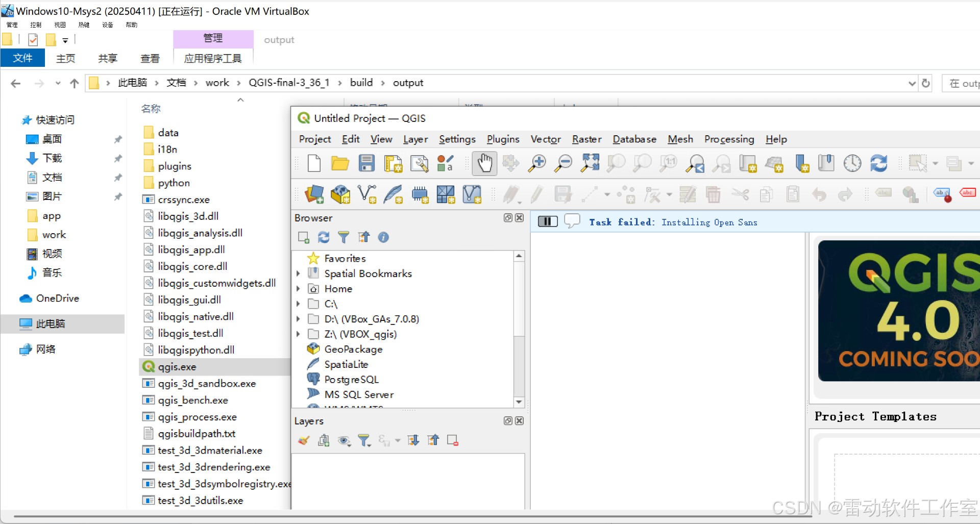The image size is (980, 524).
Task: Open Show Spatial Bookmarks icon
Action: (826, 163)
